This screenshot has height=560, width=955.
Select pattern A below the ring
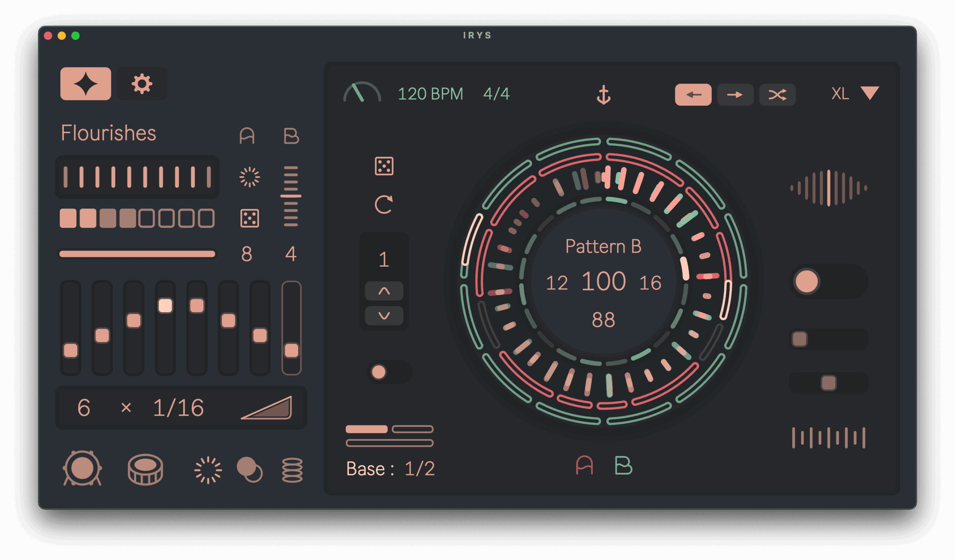coord(584,465)
